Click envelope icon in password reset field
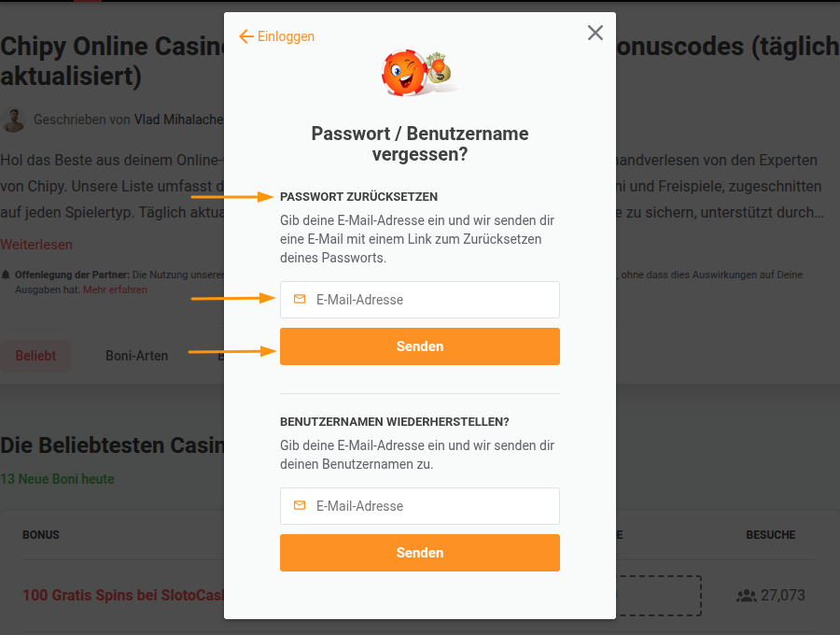Viewport: 840px width, 635px height. (300, 299)
